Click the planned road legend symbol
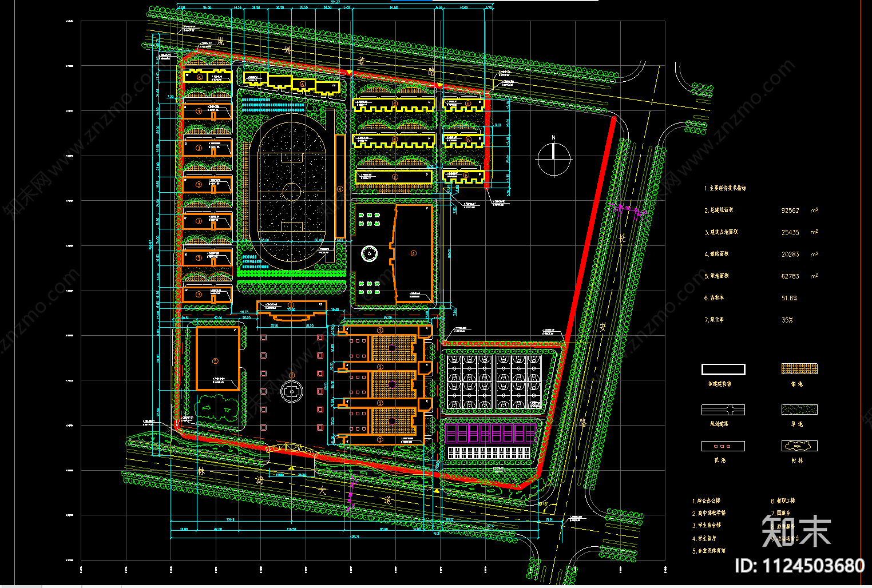Screen dimensions: 872x588 723,410
